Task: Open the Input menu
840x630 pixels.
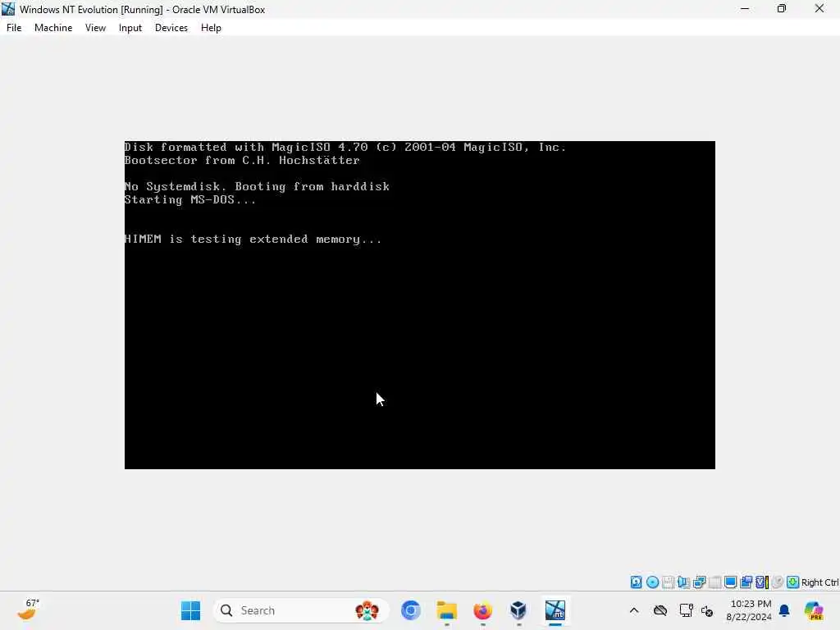Action: tap(130, 28)
